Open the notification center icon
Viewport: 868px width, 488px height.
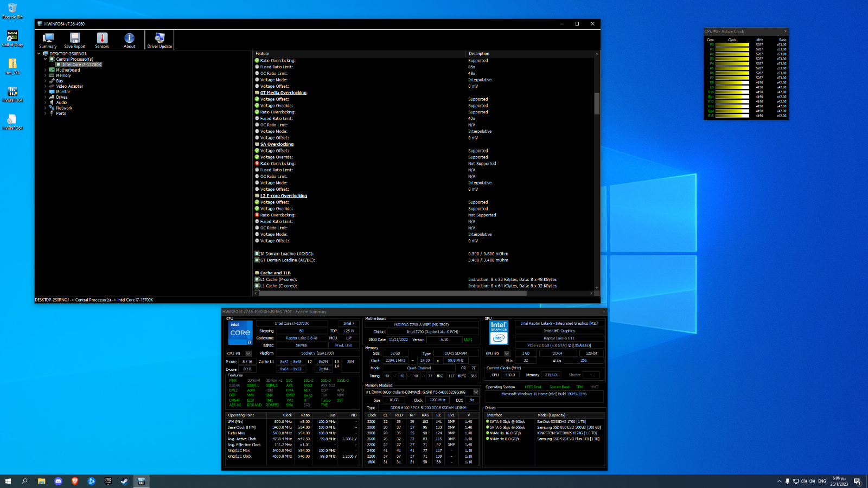click(x=857, y=481)
